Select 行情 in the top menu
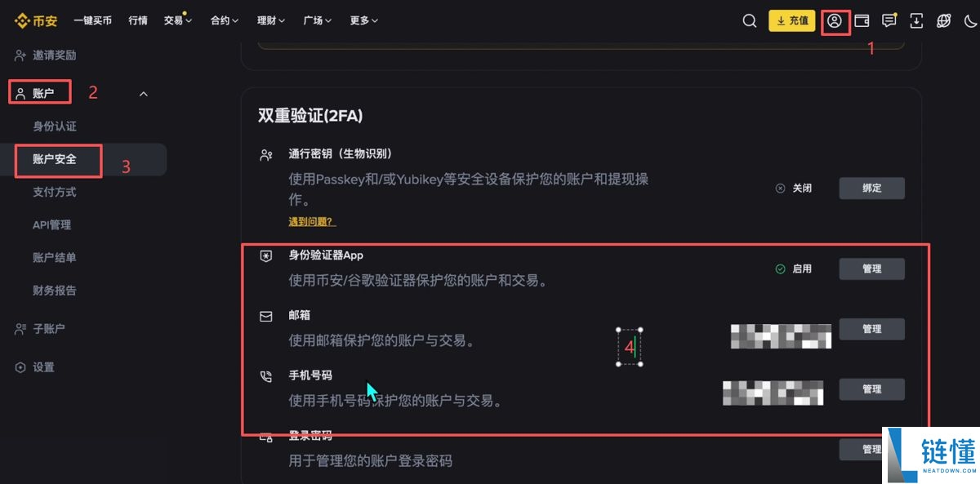Image resolution: width=980 pixels, height=484 pixels. pyautogui.click(x=137, y=20)
